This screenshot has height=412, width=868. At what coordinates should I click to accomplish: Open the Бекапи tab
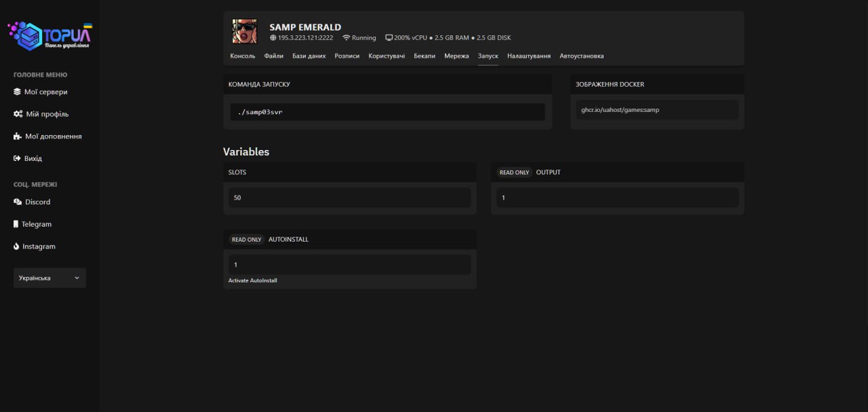click(x=425, y=56)
